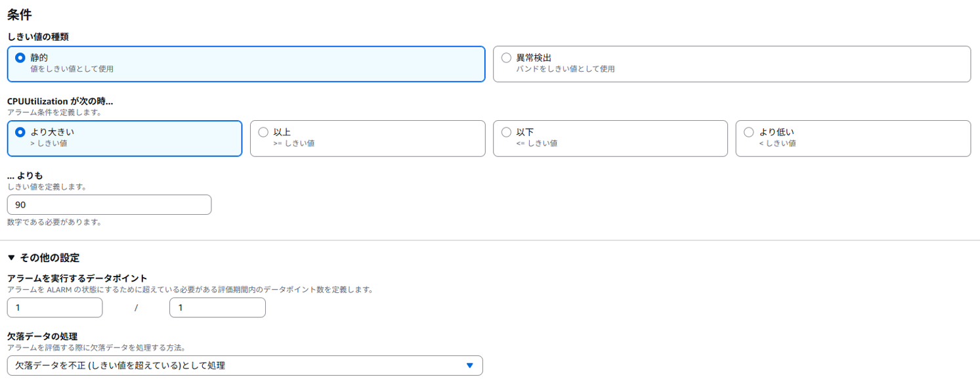Select the より低い (<) condition radio
The image size is (980, 379).
click(x=749, y=132)
